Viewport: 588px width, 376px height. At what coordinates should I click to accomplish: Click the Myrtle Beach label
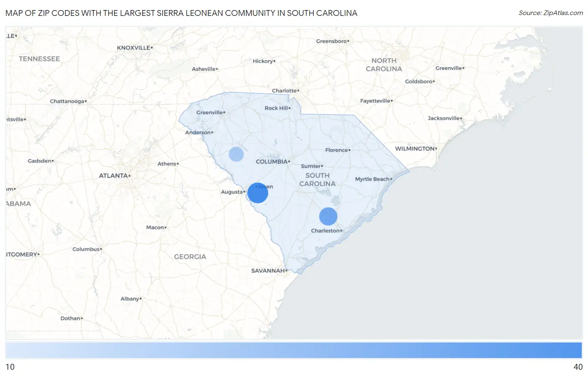coord(372,179)
